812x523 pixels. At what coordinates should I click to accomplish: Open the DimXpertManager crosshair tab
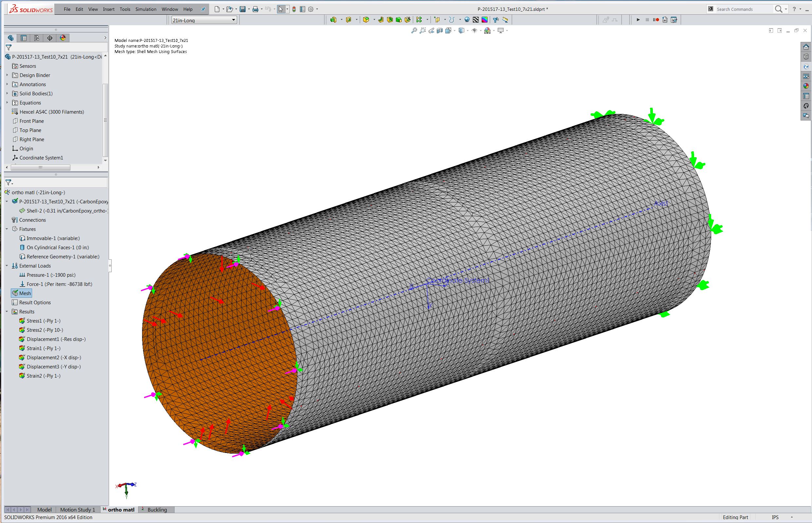coord(50,38)
